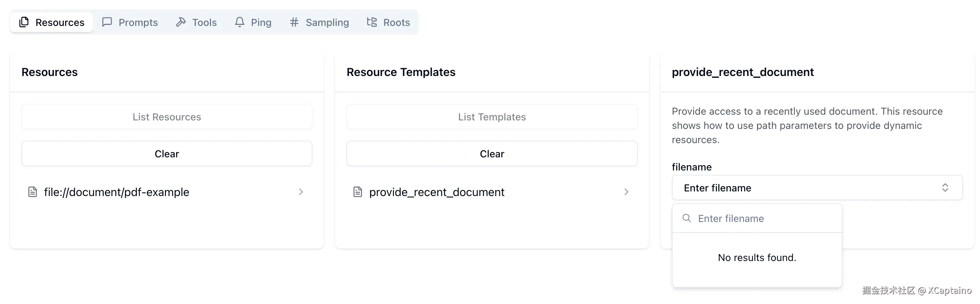This screenshot has height=304, width=980.
Task: Clear the Resources list
Action: click(x=167, y=153)
